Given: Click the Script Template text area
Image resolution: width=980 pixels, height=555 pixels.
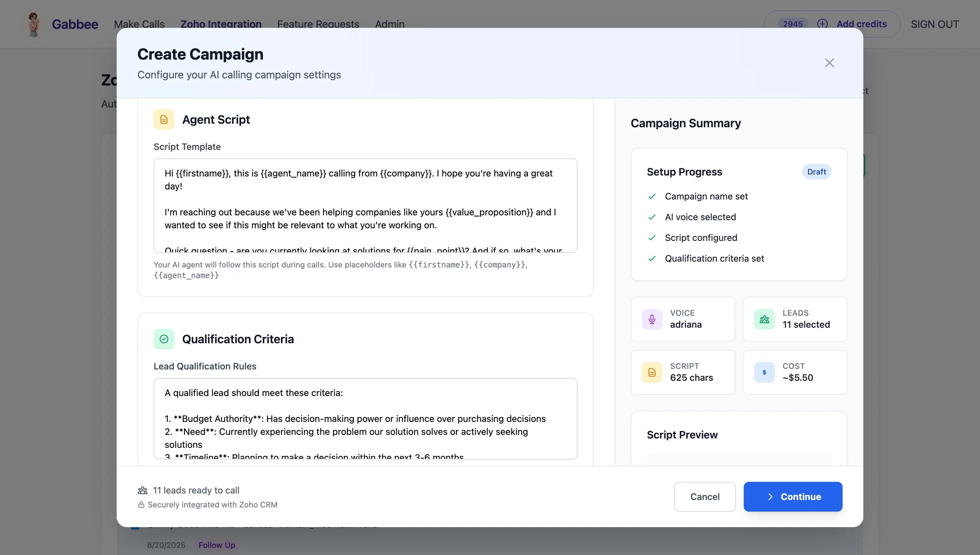Looking at the screenshot, I should (x=365, y=206).
